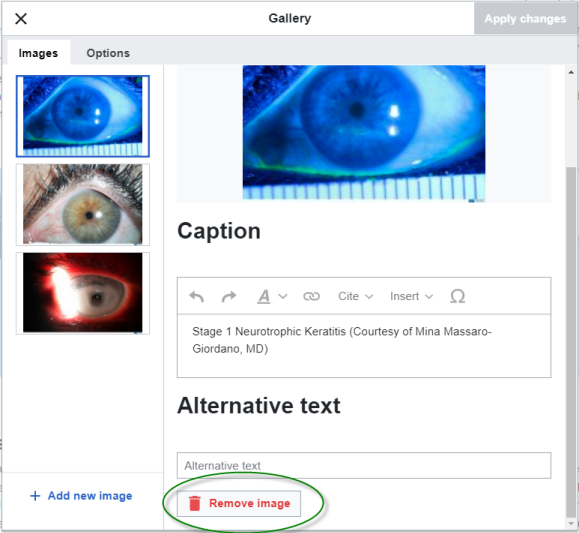The image size is (579, 533).
Task: Redo the caption edit
Action: 229,296
